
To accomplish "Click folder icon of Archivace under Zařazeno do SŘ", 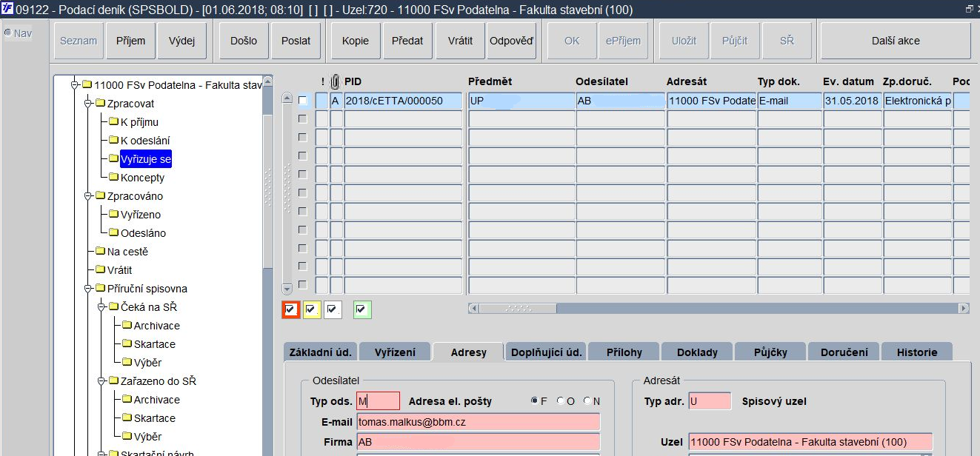I will 127,399.
